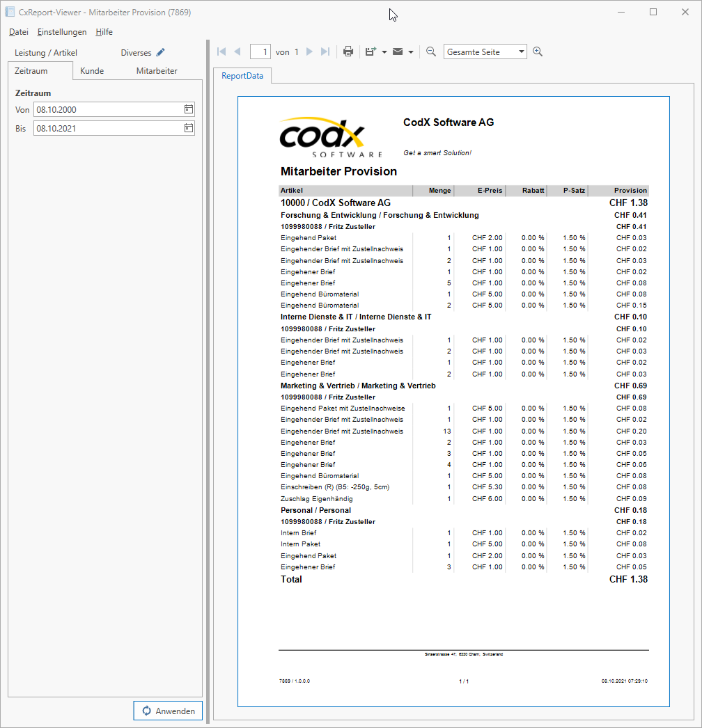702x728 pixels.
Task: Open calendar picker for Von date
Action: (x=189, y=109)
